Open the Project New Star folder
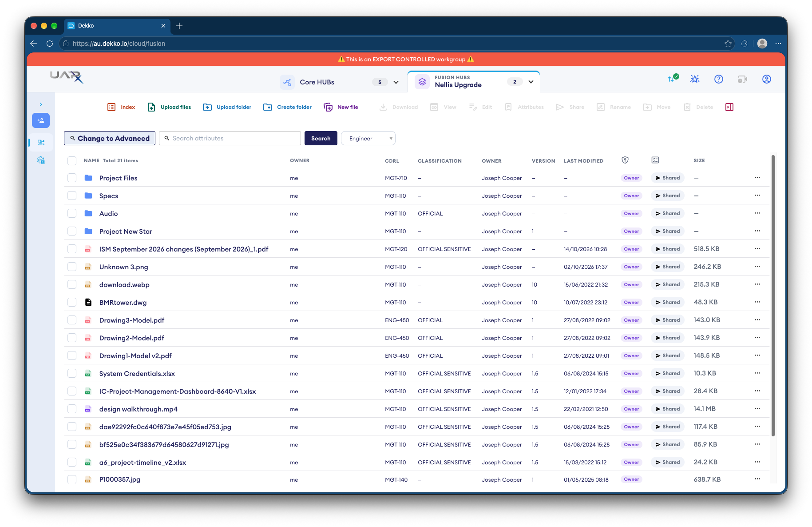This screenshot has height=527, width=812. (x=126, y=231)
